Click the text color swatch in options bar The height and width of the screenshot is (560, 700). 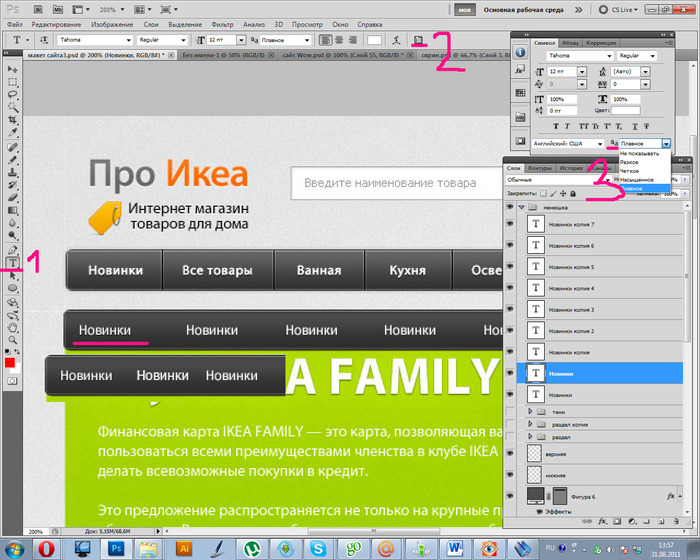[x=374, y=40]
